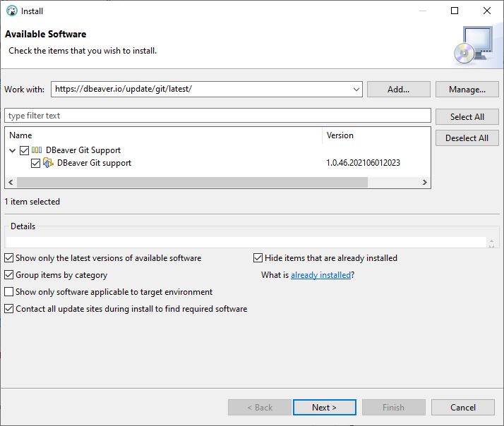The image size is (504, 426).
Task: Click the type filter text field
Action: [217, 116]
